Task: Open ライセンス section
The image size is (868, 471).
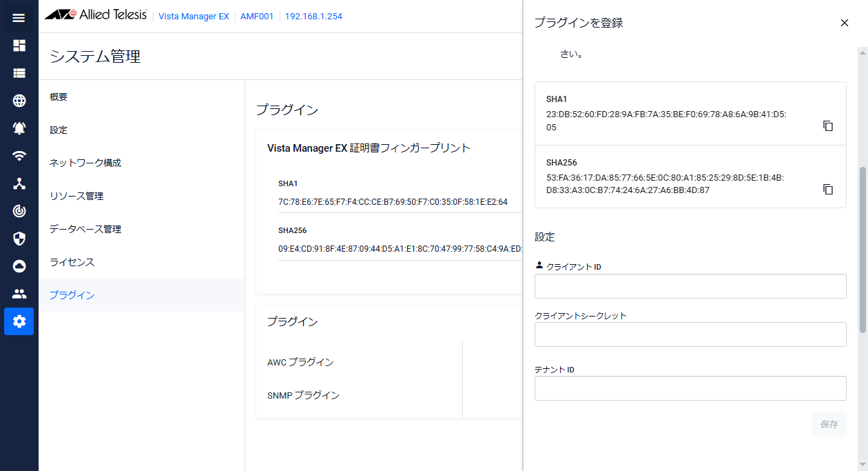Action: click(x=141, y=263)
